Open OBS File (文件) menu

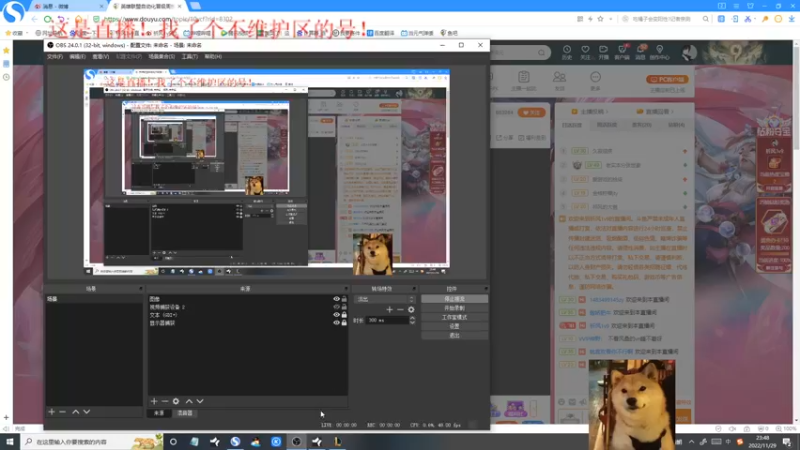click(55, 57)
